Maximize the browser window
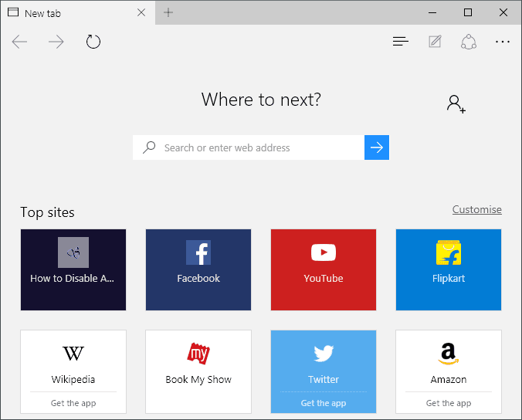Screen dimensions: 522x420 click(468, 12)
